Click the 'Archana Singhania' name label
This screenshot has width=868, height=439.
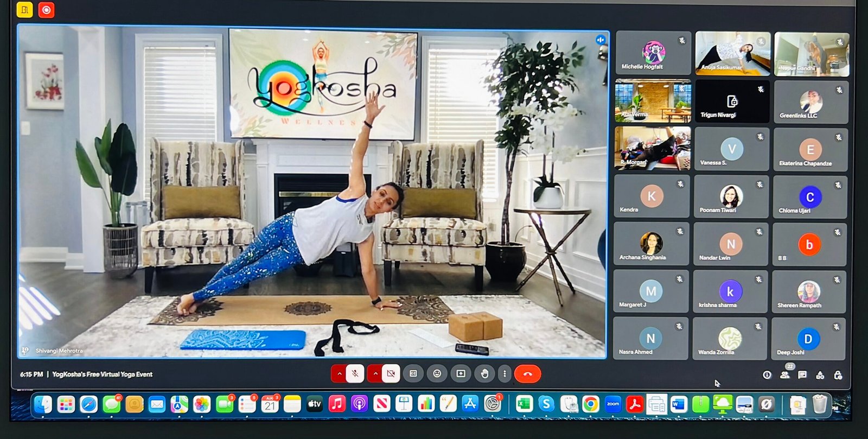(642, 257)
